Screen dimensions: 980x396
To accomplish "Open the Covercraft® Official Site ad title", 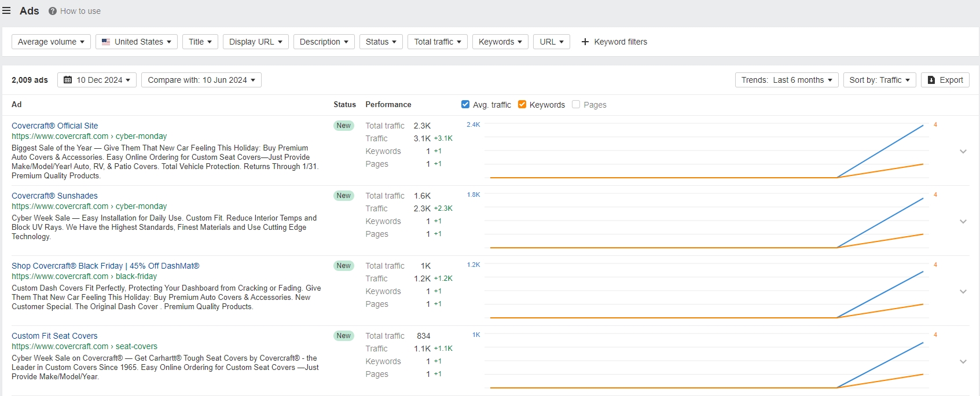I will (55, 126).
